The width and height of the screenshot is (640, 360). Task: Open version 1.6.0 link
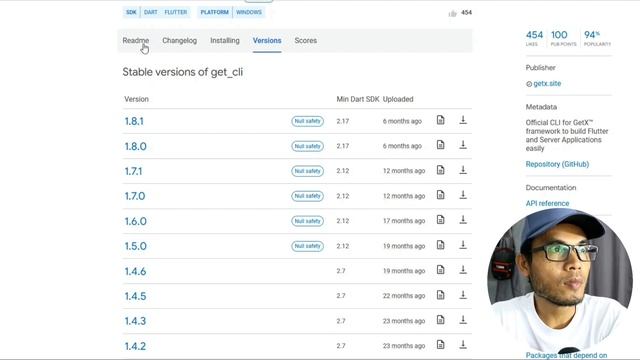click(136, 221)
